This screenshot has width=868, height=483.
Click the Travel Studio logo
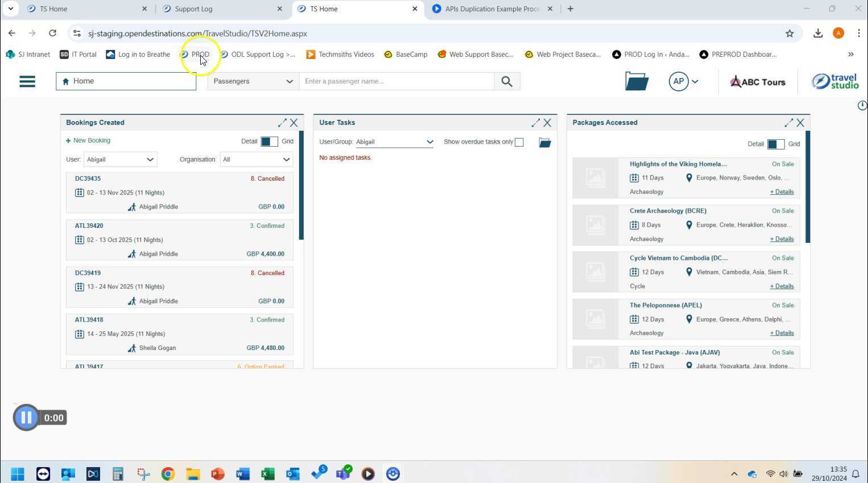point(835,81)
